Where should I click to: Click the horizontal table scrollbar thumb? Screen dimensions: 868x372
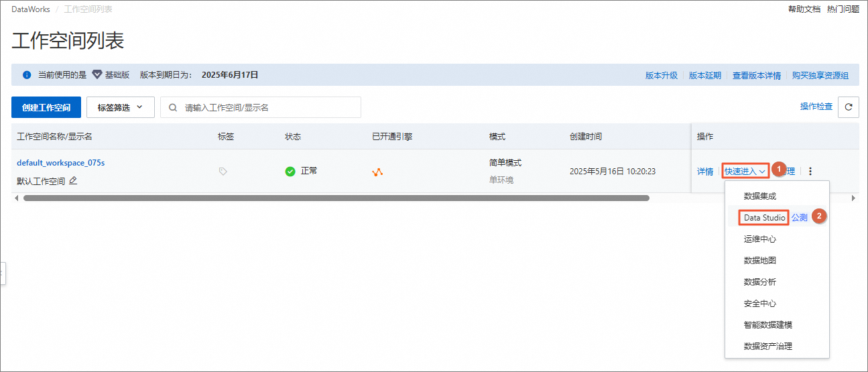[x=336, y=198]
